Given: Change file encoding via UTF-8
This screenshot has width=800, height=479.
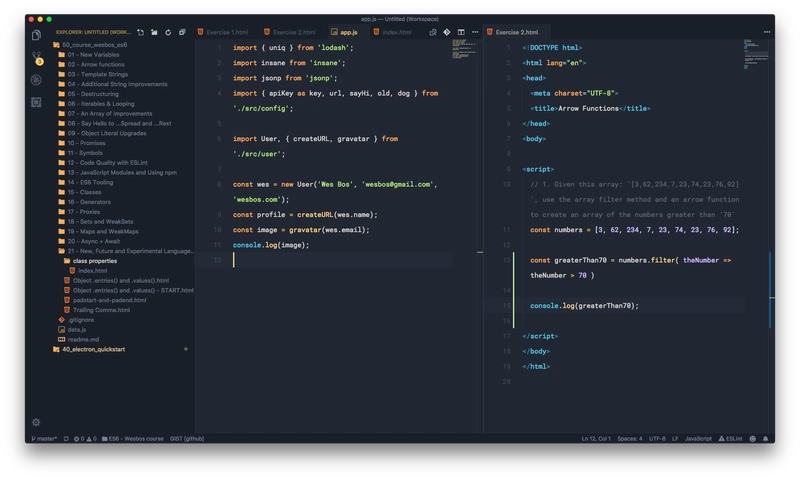Looking at the screenshot, I should (x=657, y=438).
